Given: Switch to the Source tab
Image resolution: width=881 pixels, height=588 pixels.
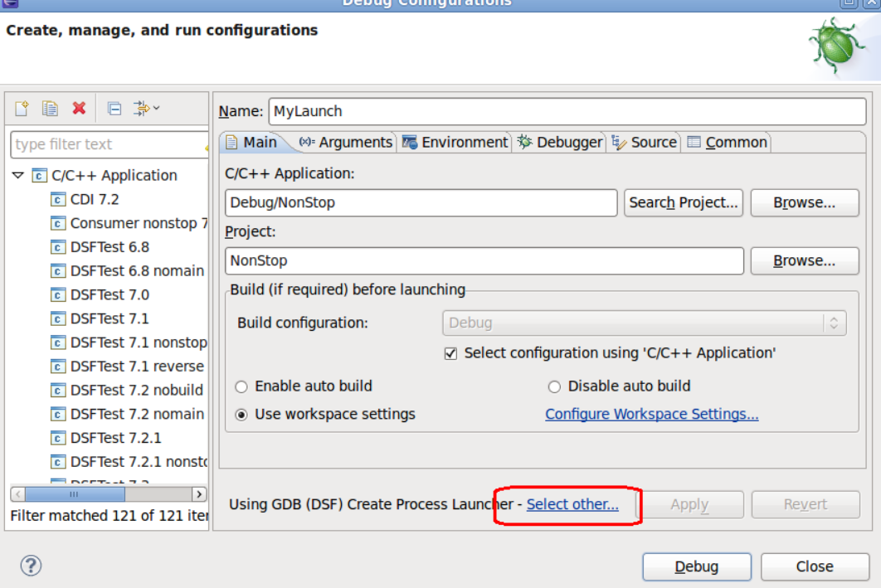Looking at the screenshot, I should click(x=644, y=142).
